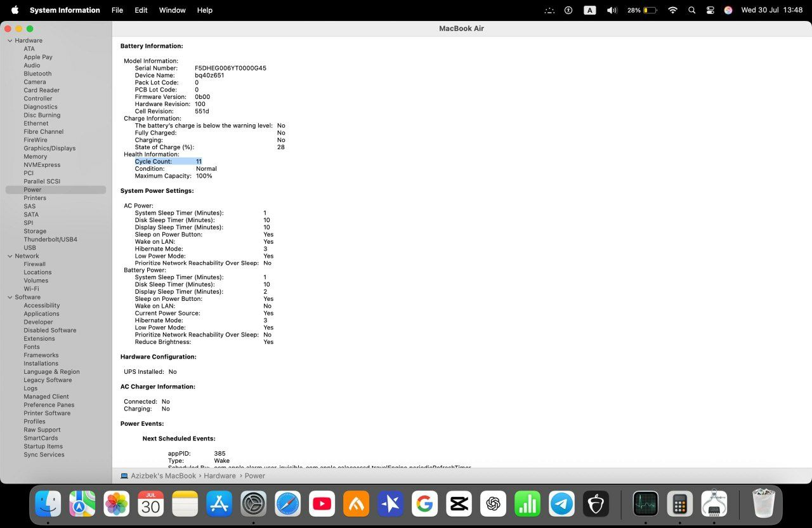The height and width of the screenshot is (528, 812).
Task: Open Telegram from the Dock
Action: [562, 504]
